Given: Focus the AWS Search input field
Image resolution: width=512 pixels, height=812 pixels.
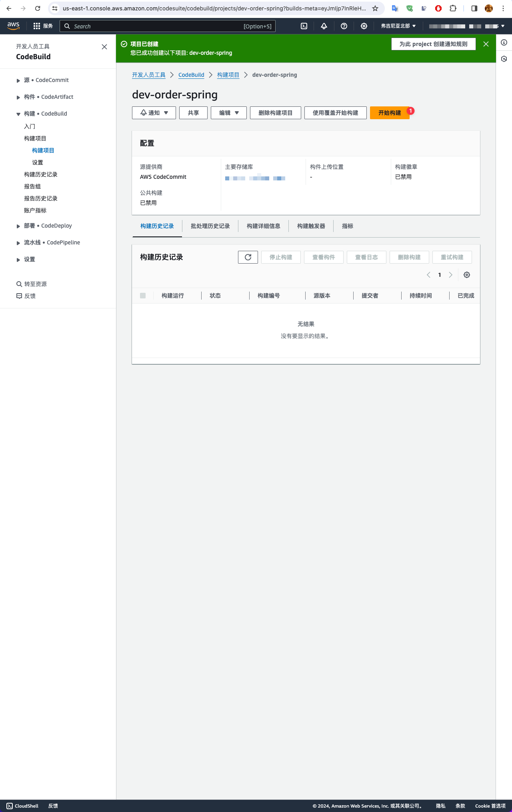Looking at the screenshot, I should click(168, 26).
